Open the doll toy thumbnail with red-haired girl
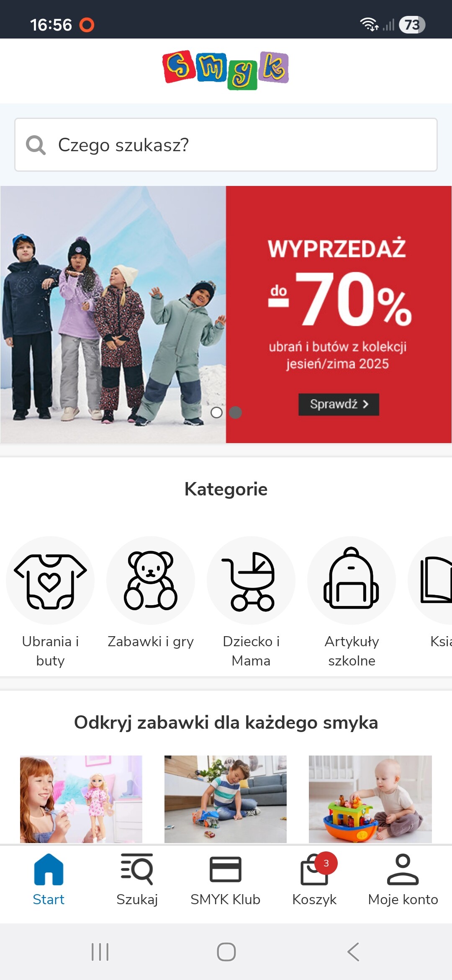Viewport: 452px width, 980px height. point(81,799)
